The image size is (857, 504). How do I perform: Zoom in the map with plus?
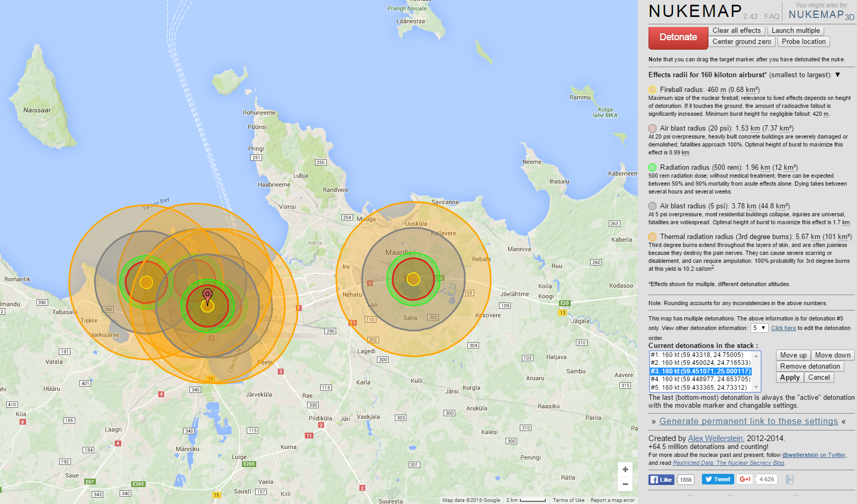pyautogui.click(x=625, y=470)
